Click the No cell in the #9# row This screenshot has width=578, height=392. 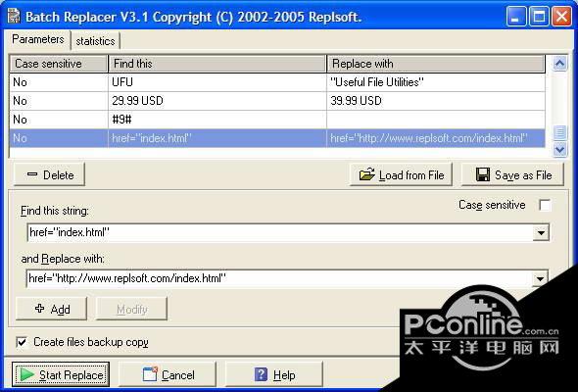pyautogui.click(x=59, y=120)
